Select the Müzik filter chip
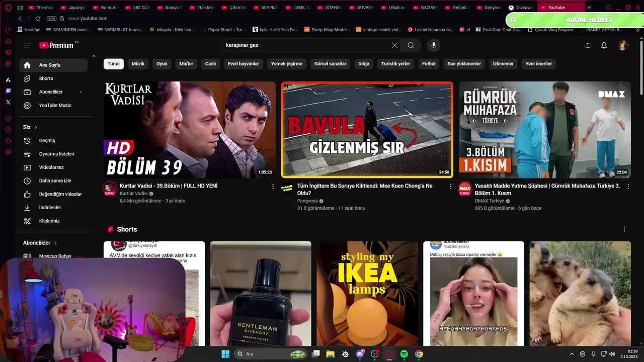This screenshot has width=644, height=362. pyautogui.click(x=138, y=64)
